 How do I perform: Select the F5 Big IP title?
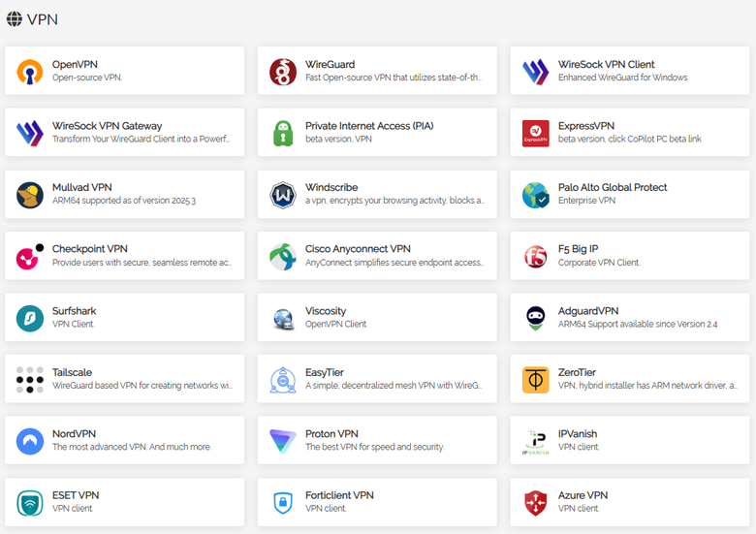point(578,249)
